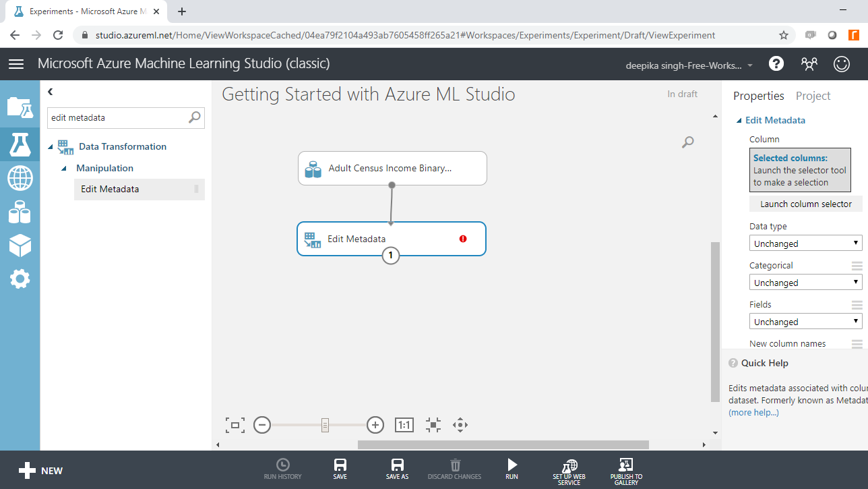Click the feedback smiley icon
This screenshot has width=868, height=489.
click(842, 64)
